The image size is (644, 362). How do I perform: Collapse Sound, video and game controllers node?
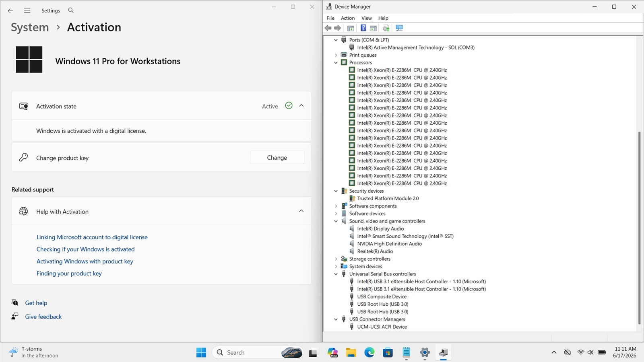[x=336, y=221]
